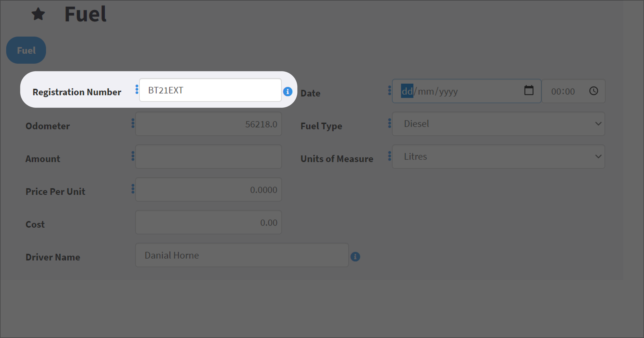The width and height of the screenshot is (644, 338).
Task: Click the Driver Name field Danial Horne
Action: (242, 255)
